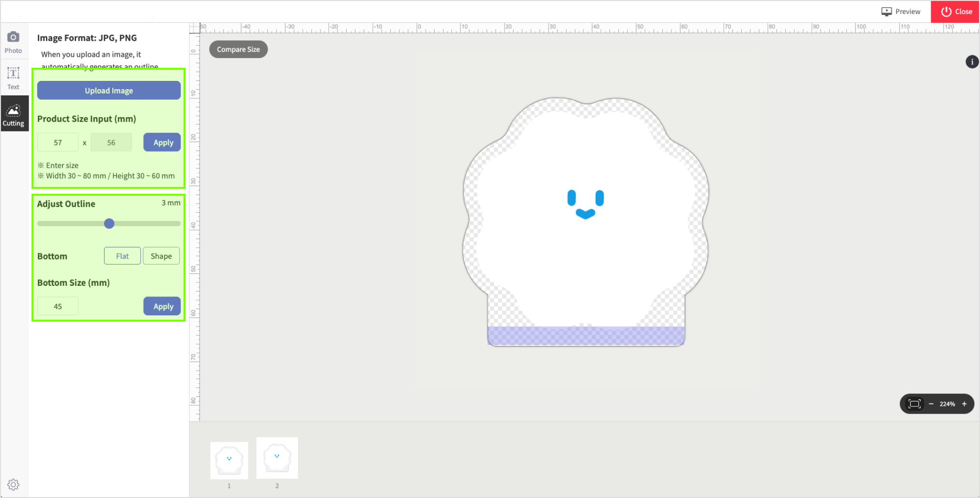
Task: Set Bottom to Shape
Action: pos(161,256)
